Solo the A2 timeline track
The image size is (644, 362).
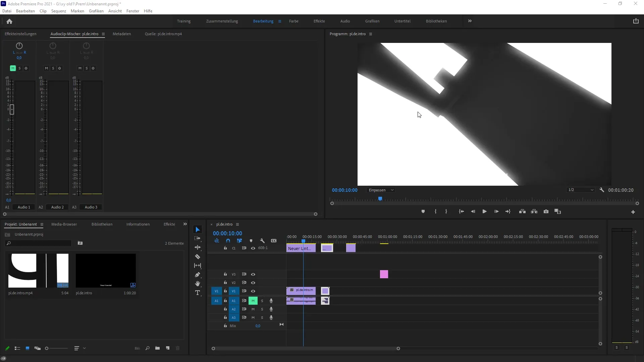(262, 309)
